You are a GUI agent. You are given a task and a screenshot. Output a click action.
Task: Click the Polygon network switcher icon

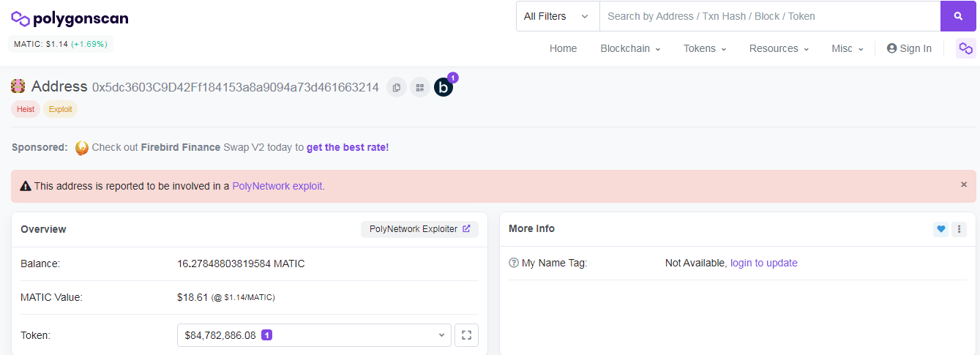pyautogui.click(x=966, y=48)
